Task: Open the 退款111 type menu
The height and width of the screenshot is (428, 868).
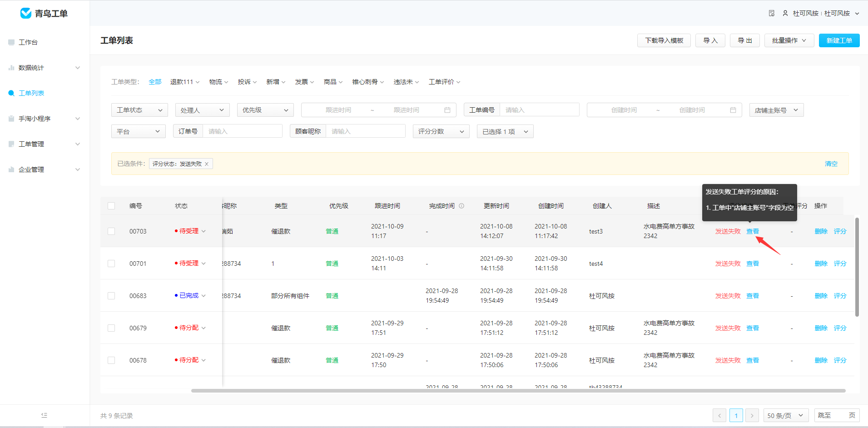Action: pyautogui.click(x=185, y=82)
